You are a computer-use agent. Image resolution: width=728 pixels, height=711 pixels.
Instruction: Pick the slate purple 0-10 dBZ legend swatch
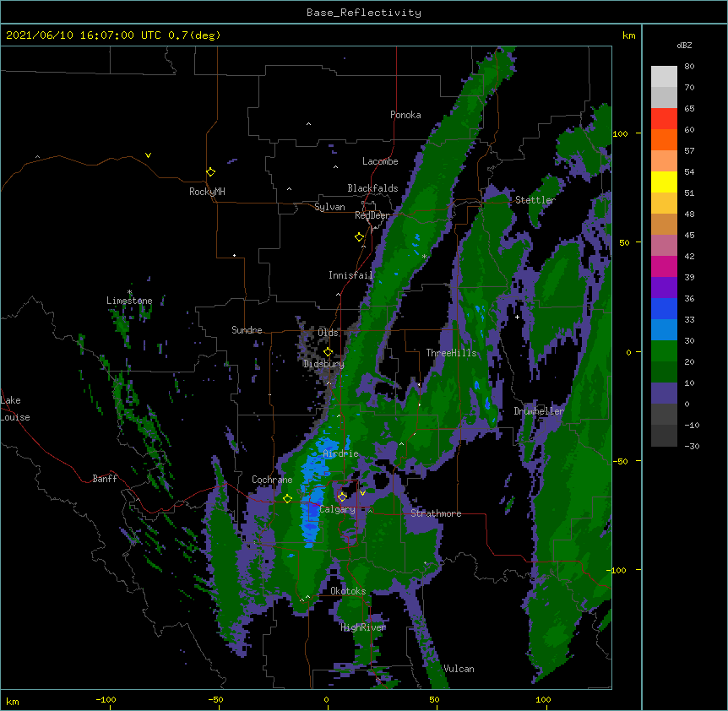pyautogui.click(x=664, y=393)
